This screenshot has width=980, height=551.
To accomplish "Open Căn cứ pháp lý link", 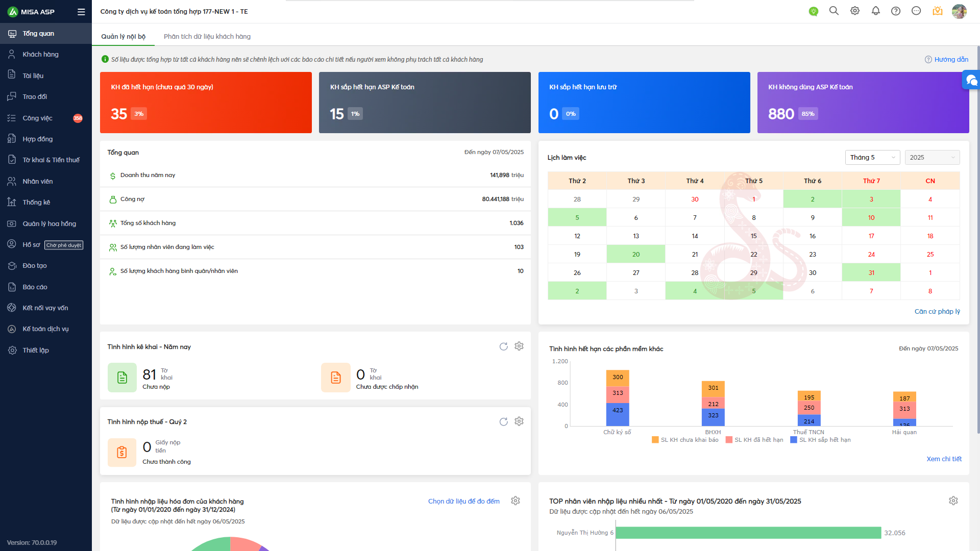I will coord(937,311).
